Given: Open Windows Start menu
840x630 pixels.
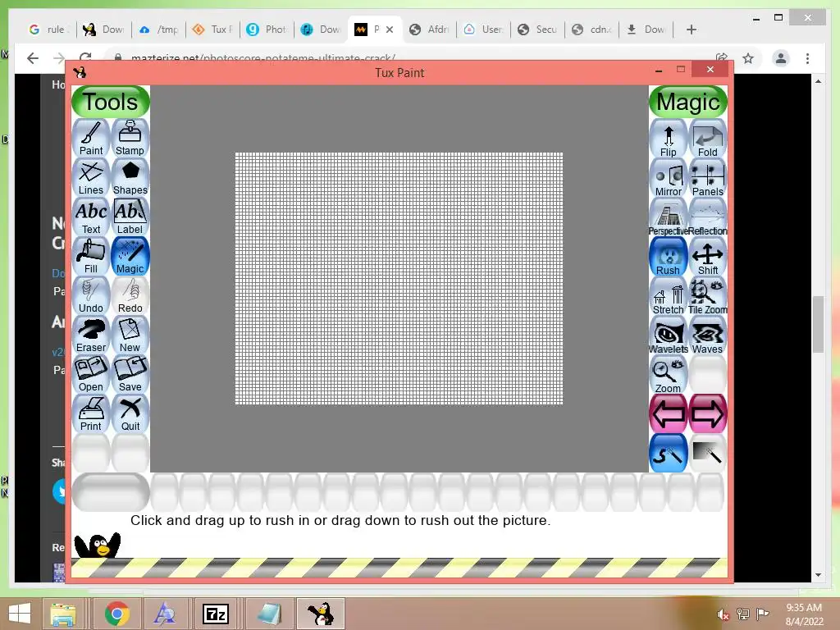Looking at the screenshot, I should [x=20, y=614].
